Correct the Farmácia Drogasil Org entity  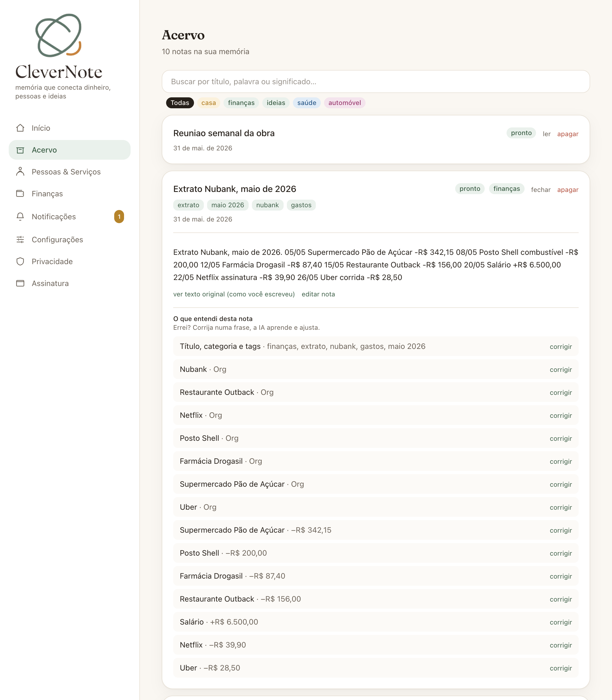(561, 461)
